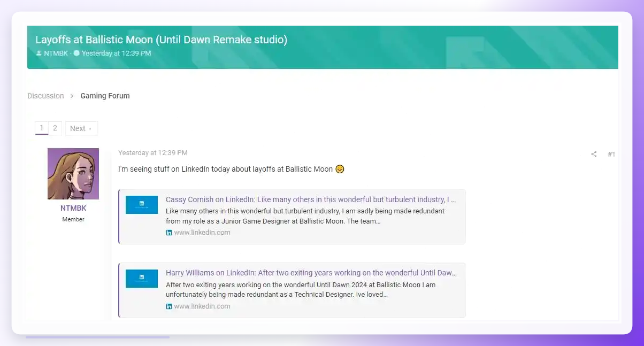Click the thread start time in header
The image size is (644, 346).
click(x=116, y=53)
